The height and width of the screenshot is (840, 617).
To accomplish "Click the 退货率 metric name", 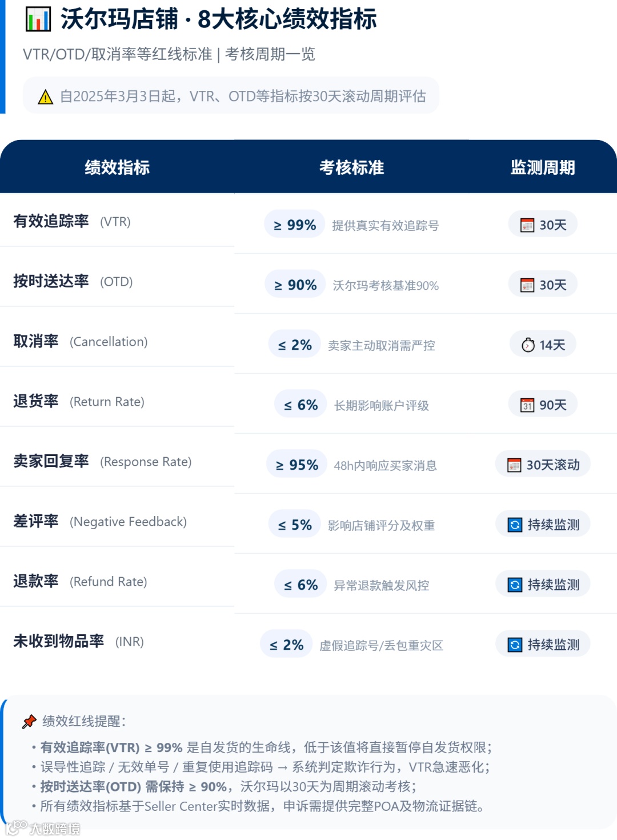I will point(36,401).
